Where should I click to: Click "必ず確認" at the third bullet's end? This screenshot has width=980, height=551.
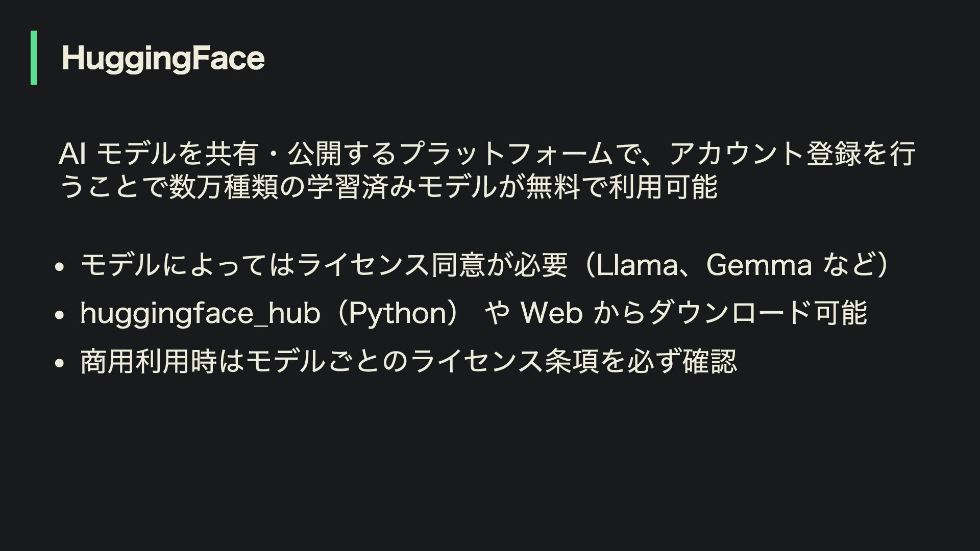click(x=682, y=362)
